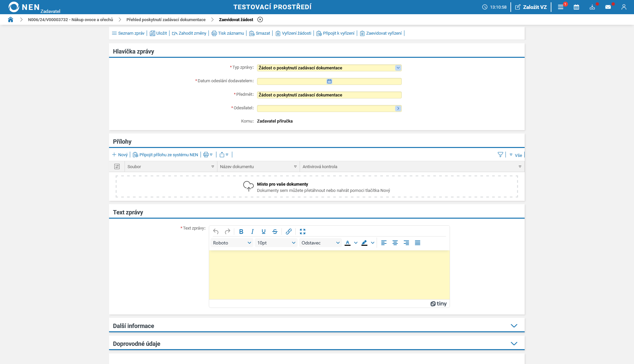Click into the Předmět input field
The image size is (634, 364).
(x=329, y=95)
